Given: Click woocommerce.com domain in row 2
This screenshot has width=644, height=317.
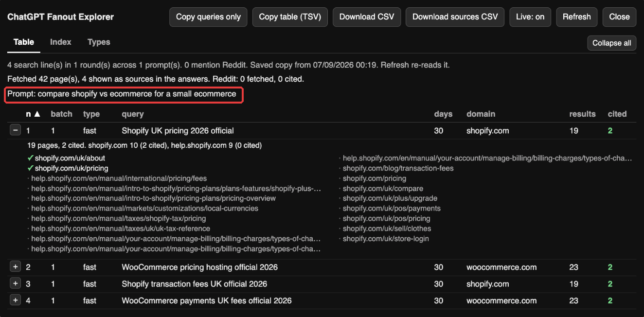Looking at the screenshot, I should [x=501, y=267].
